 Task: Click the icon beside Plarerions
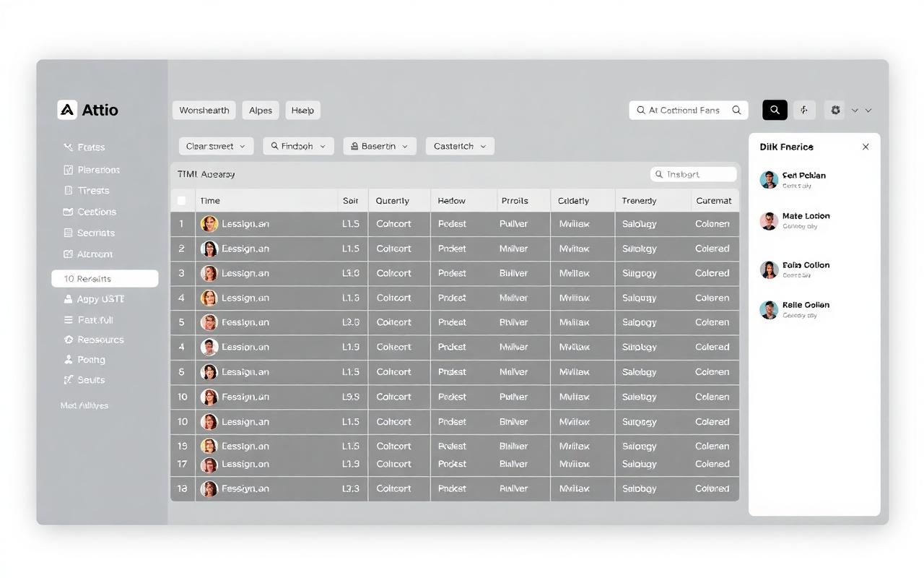click(68, 170)
